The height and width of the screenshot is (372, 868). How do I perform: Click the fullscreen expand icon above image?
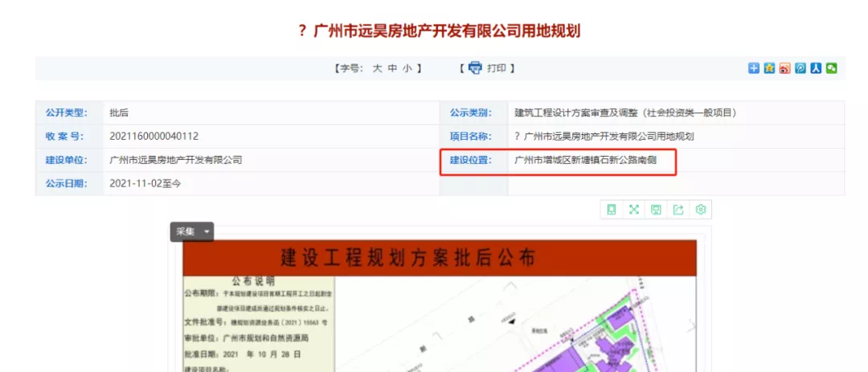[633, 210]
